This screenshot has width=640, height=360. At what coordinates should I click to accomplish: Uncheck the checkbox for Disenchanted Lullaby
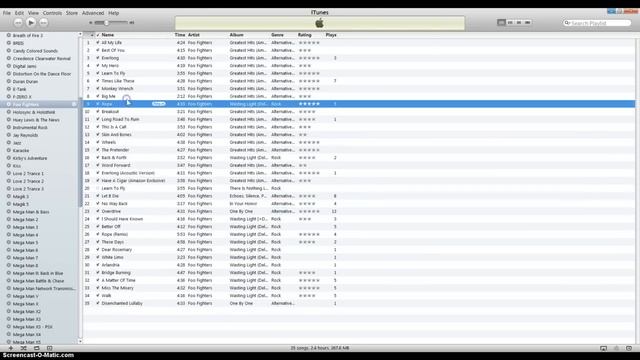98,303
